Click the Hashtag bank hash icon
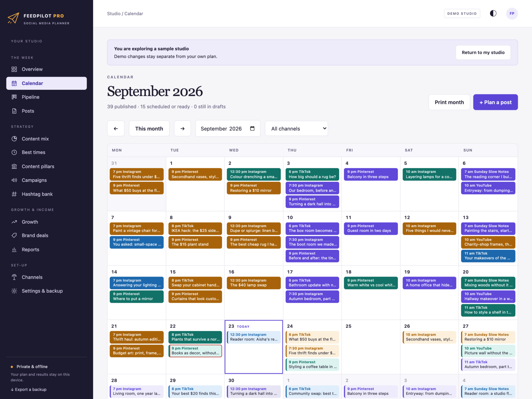The height and width of the screenshot is (399, 532). click(x=14, y=194)
